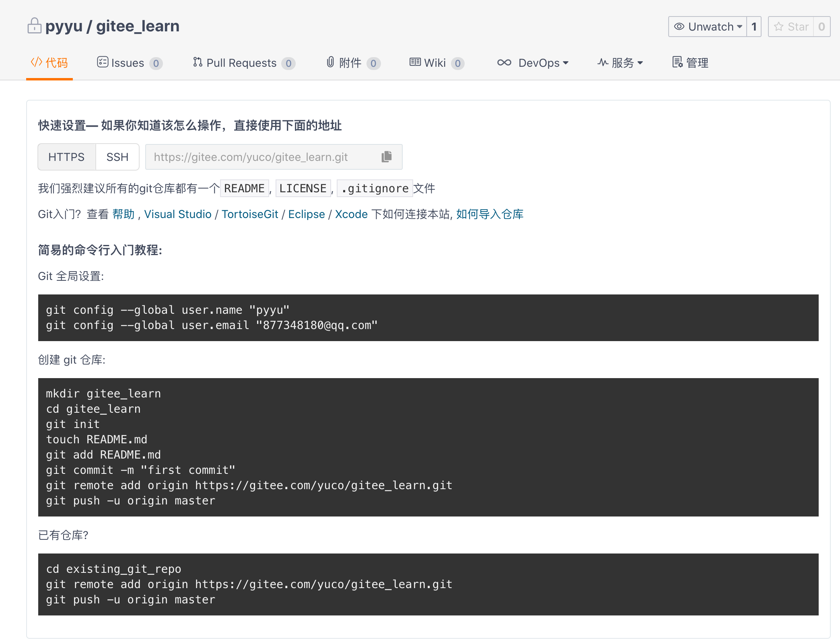Click the Wiki book icon

click(x=415, y=62)
